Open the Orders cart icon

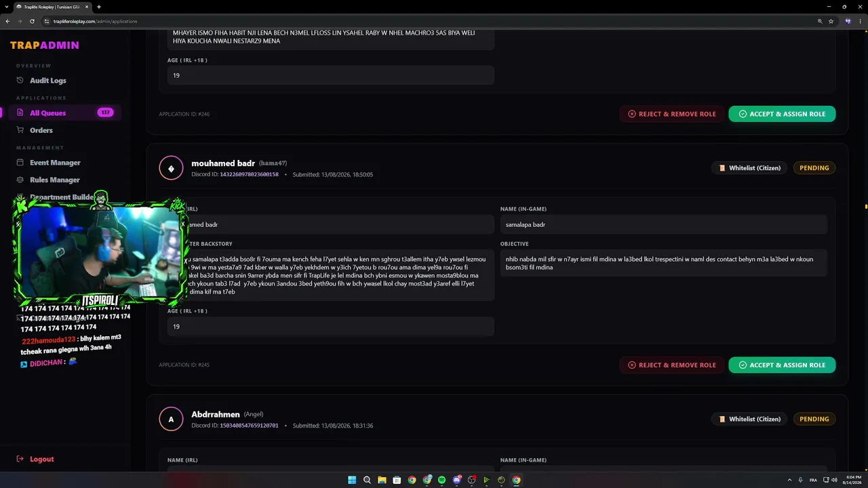click(20, 130)
